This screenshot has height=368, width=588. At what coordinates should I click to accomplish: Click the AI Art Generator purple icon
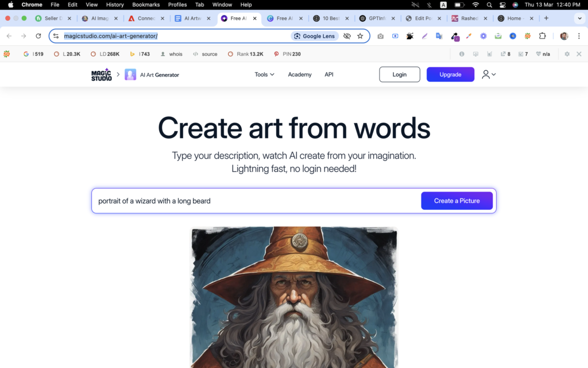(x=130, y=74)
